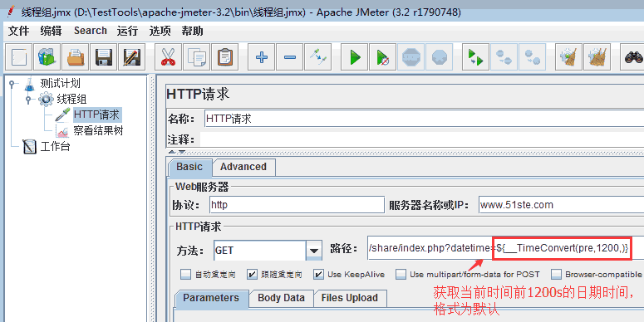
Task: Switch to the Advanced tab
Action: tap(243, 167)
